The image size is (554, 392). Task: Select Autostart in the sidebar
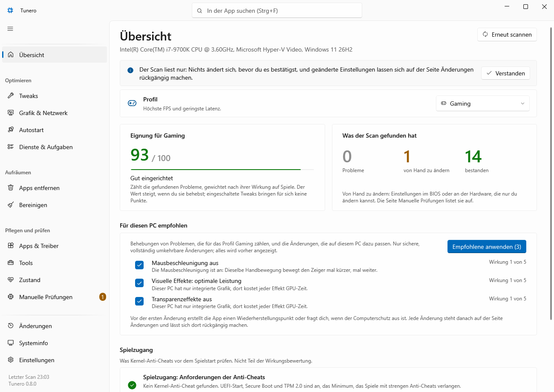tap(55, 130)
